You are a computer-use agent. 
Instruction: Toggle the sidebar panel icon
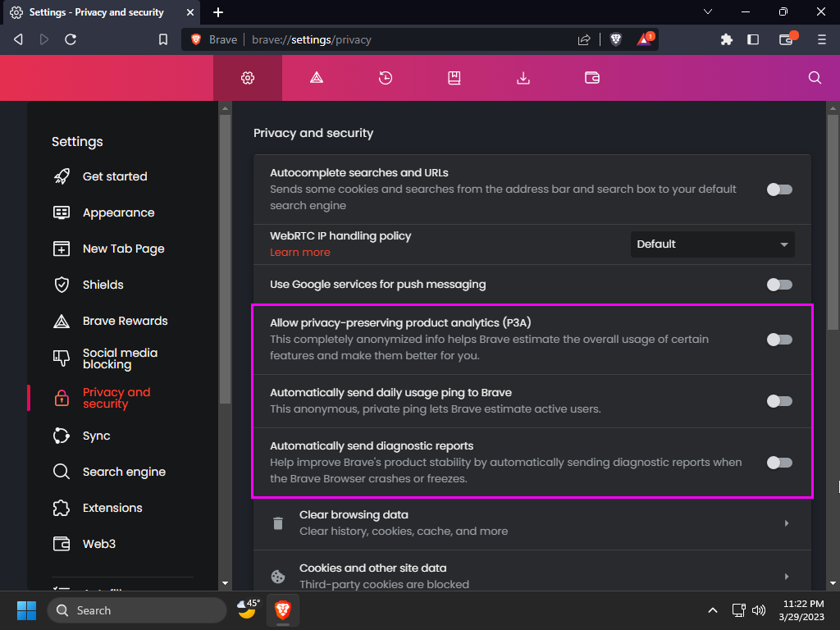(x=753, y=39)
